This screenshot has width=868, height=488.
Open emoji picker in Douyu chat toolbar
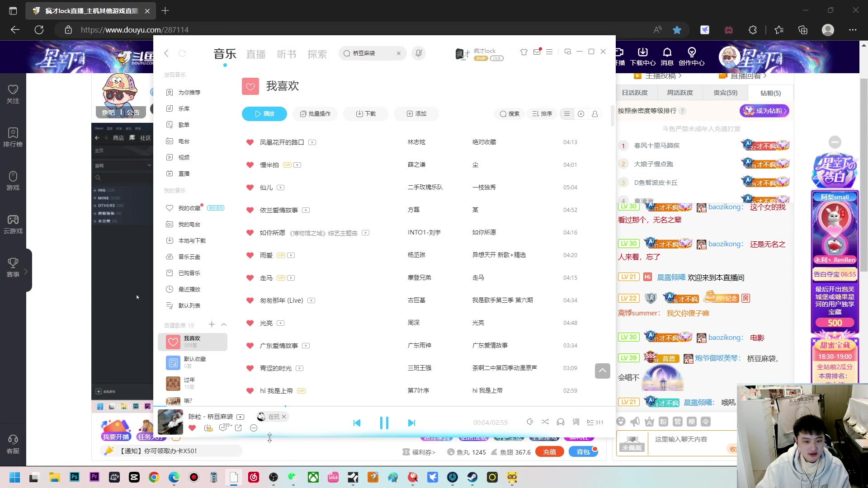tap(621, 422)
